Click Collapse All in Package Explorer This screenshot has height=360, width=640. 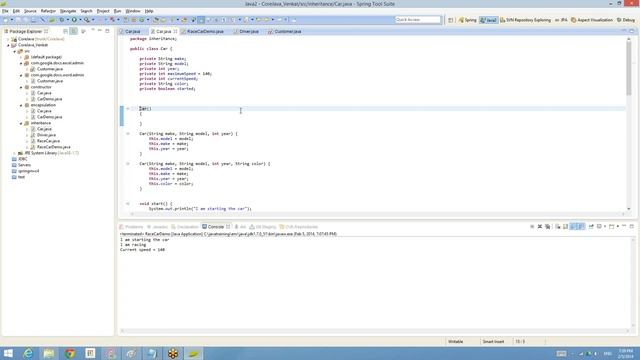pyautogui.click(x=65, y=31)
